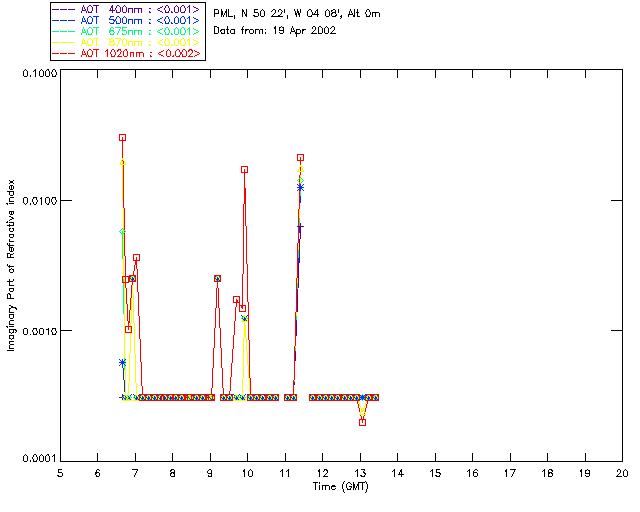This screenshot has height=512, width=640.
Task: Click the 0.0100 y-axis label
Action: [40, 201]
